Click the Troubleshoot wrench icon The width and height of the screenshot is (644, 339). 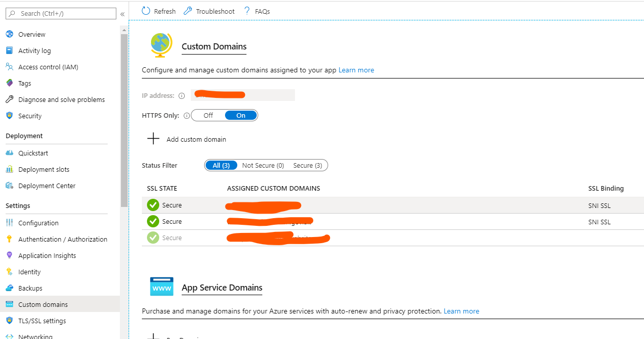(x=188, y=11)
